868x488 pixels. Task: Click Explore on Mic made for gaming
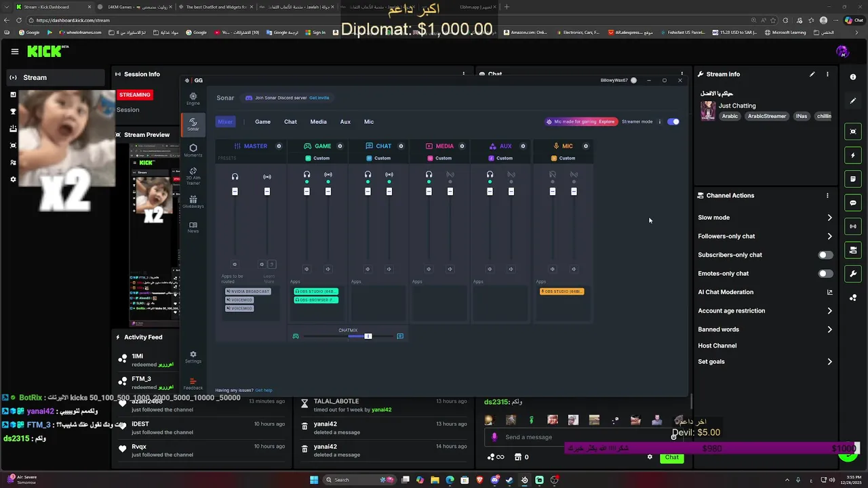pos(607,122)
